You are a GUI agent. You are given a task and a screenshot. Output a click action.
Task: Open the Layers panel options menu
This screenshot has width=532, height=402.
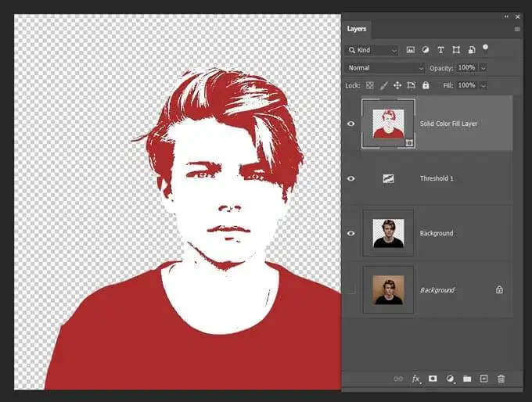[516, 29]
